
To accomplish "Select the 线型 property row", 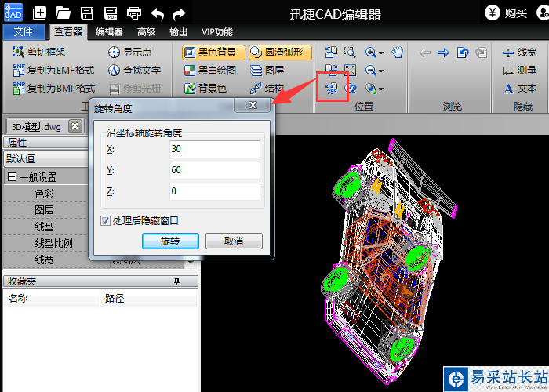I will [x=45, y=227].
